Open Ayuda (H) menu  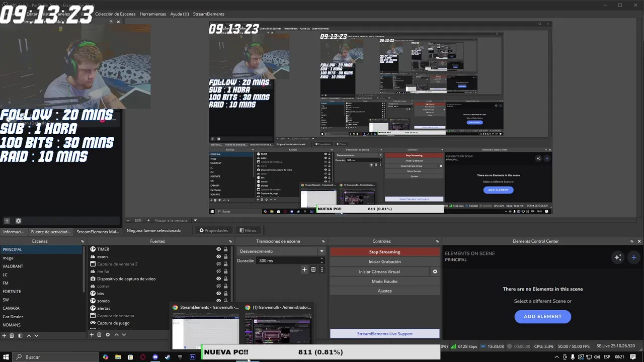180,14
